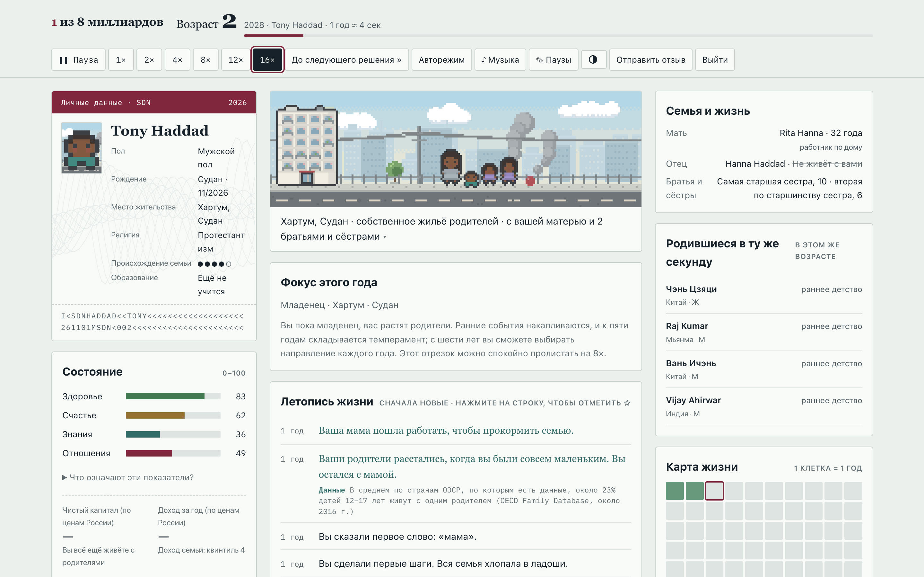Mark the entry Ваши родители расстались

pyautogui.click(x=456, y=484)
